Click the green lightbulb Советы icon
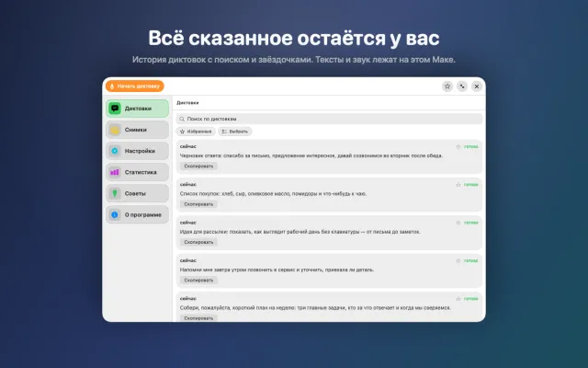The image size is (588, 368). coord(115,193)
